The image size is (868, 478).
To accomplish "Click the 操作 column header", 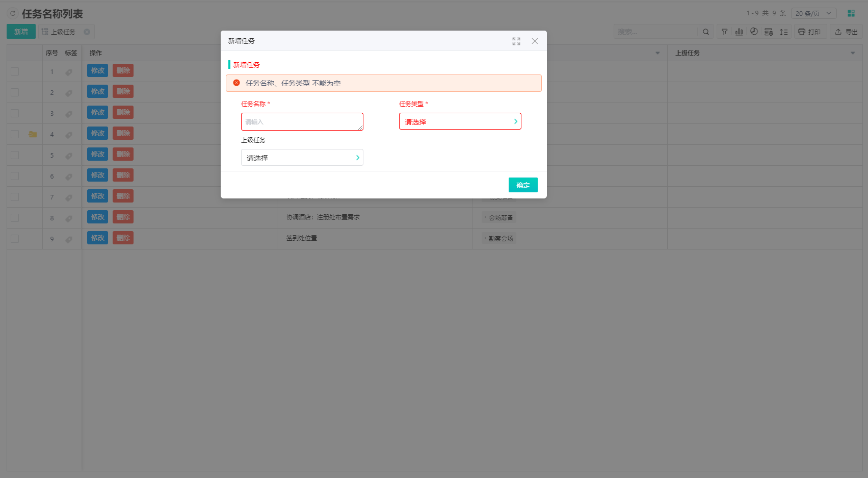I will click(x=96, y=53).
